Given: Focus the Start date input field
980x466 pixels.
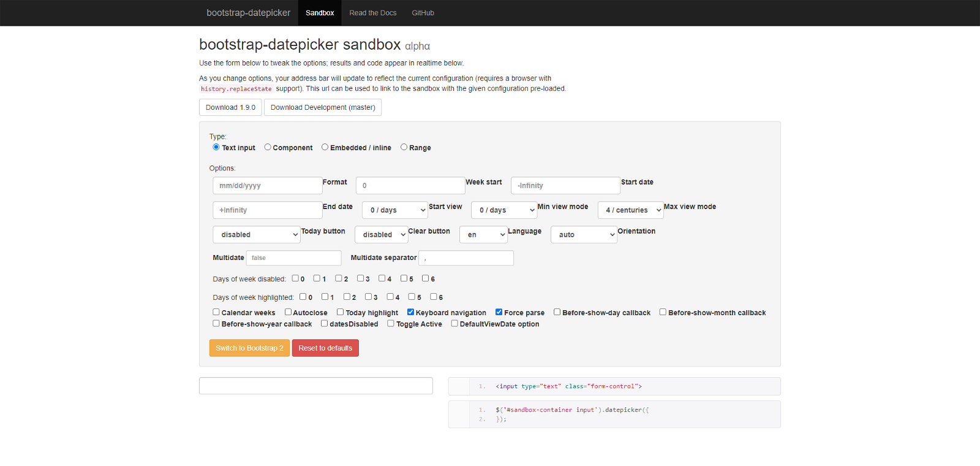Looking at the screenshot, I should (x=565, y=186).
